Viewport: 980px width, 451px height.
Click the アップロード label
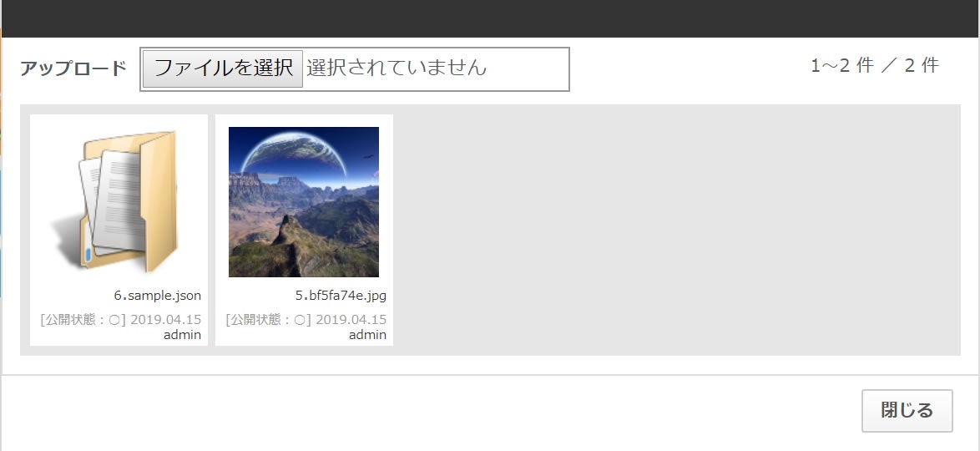(x=73, y=68)
